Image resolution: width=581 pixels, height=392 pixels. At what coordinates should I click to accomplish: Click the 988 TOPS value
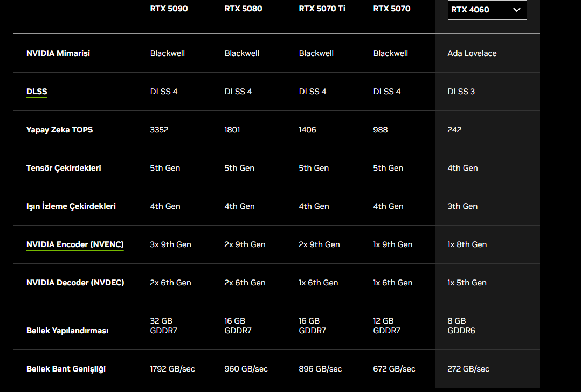coord(381,130)
